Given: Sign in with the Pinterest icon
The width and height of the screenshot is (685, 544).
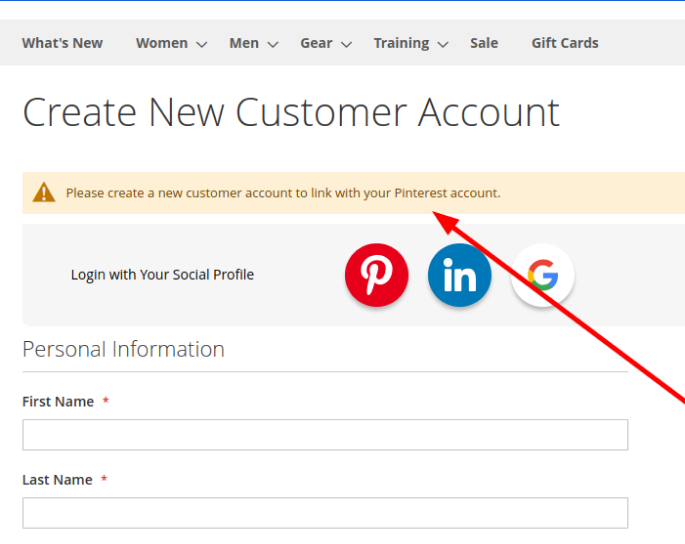Looking at the screenshot, I should (377, 275).
